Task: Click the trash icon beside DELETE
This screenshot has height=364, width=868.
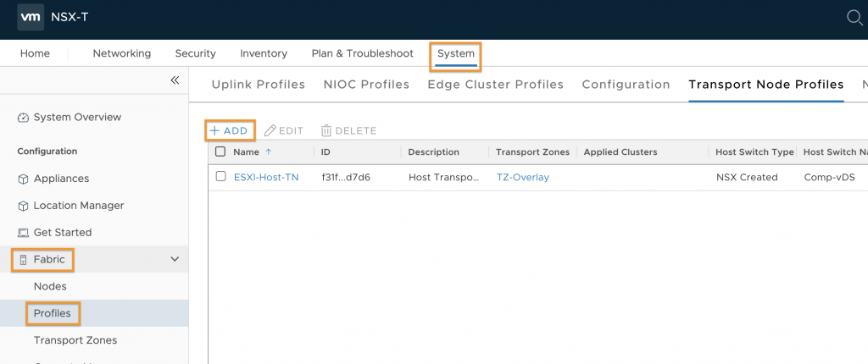Action: coord(326,131)
